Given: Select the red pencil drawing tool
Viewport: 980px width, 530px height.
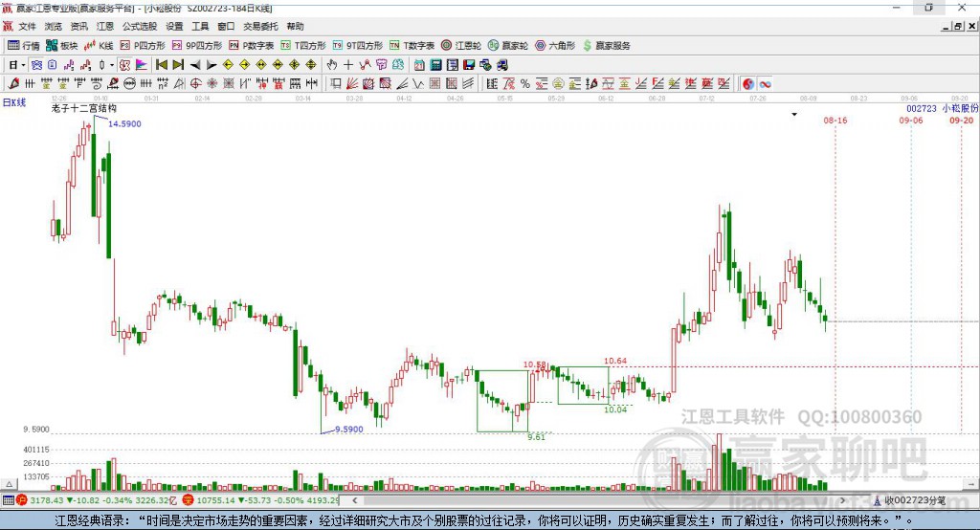Looking at the screenshot, I should [x=13, y=84].
